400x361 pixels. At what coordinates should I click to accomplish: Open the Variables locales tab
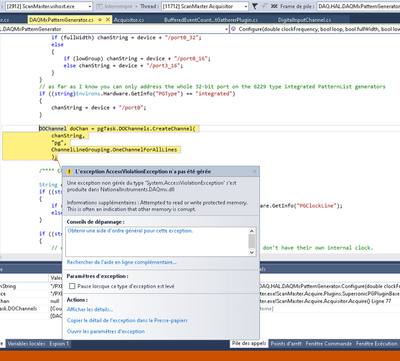coord(26,344)
